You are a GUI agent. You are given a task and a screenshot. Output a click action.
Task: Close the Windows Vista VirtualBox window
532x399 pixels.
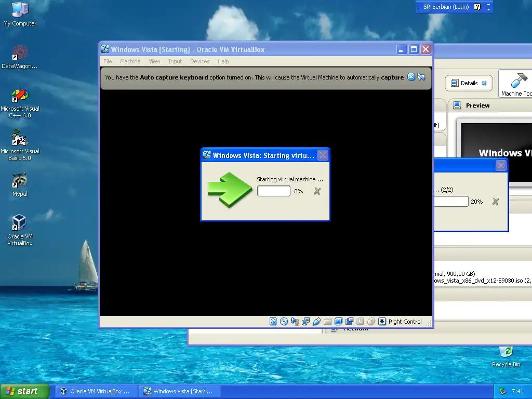point(426,49)
